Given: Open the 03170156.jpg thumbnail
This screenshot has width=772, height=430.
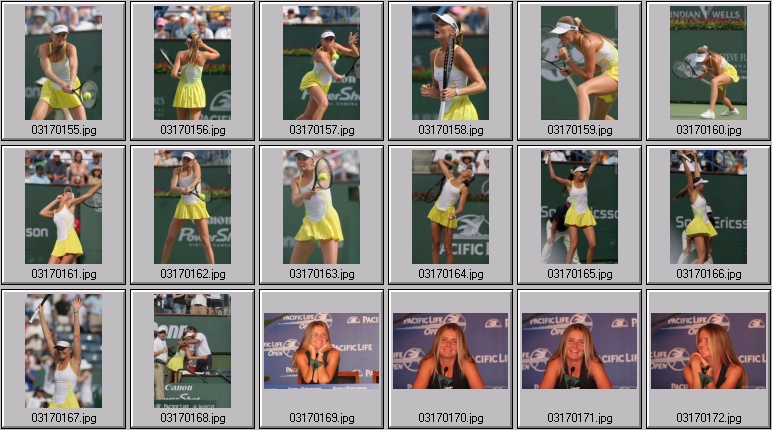Looking at the screenshot, I should tap(192, 63).
